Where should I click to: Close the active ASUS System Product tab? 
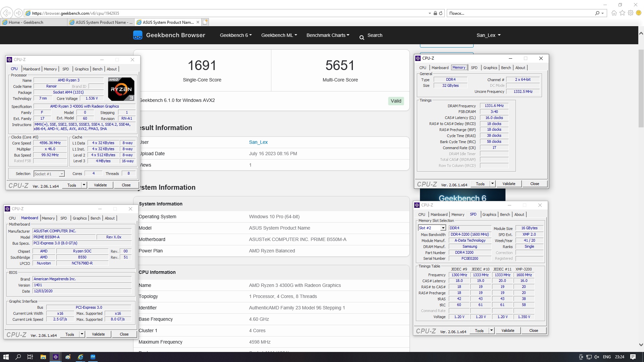click(198, 22)
